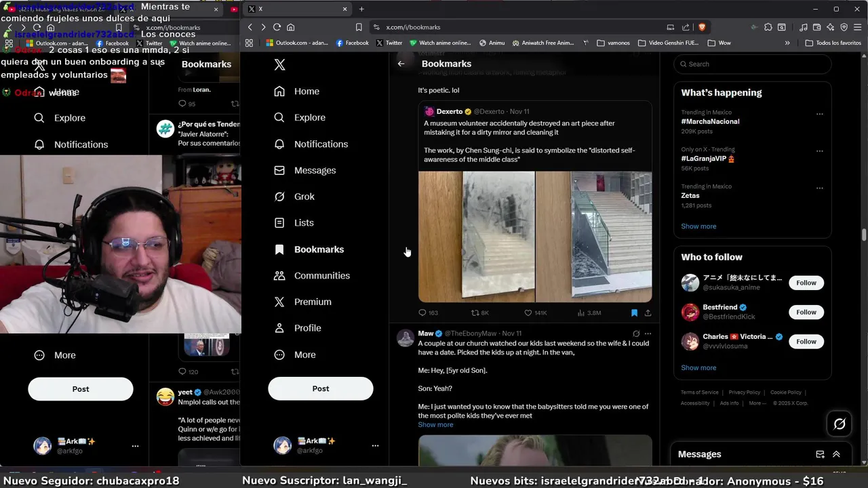Screen dimensions: 868x488
Task: Click Maw's profile avatar
Action: [x=406, y=338]
